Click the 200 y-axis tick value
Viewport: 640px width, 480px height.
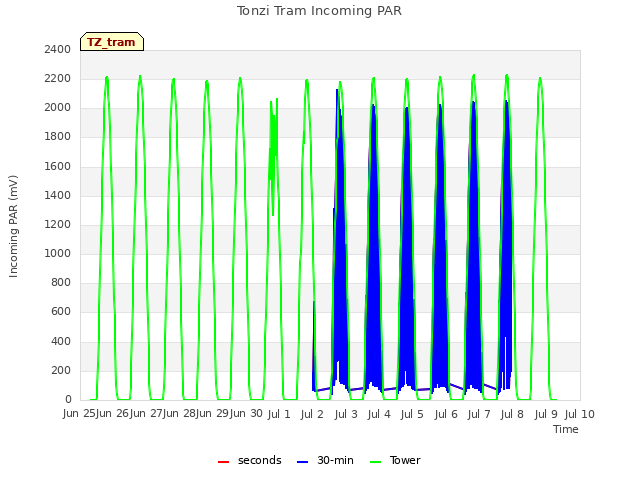tap(61, 370)
